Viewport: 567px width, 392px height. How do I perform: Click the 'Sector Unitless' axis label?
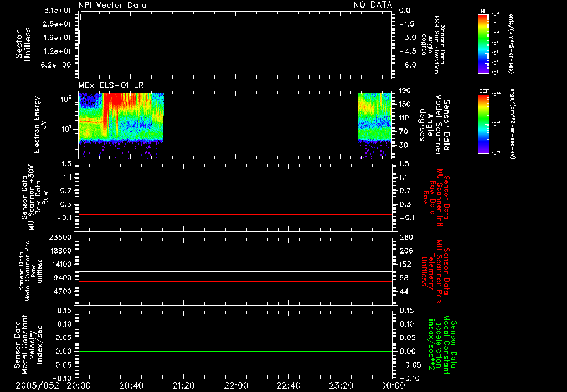pos(23,44)
